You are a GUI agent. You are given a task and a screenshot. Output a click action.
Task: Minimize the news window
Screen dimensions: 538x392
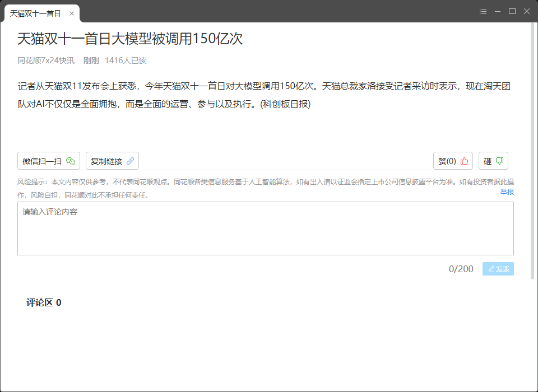[x=498, y=11]
